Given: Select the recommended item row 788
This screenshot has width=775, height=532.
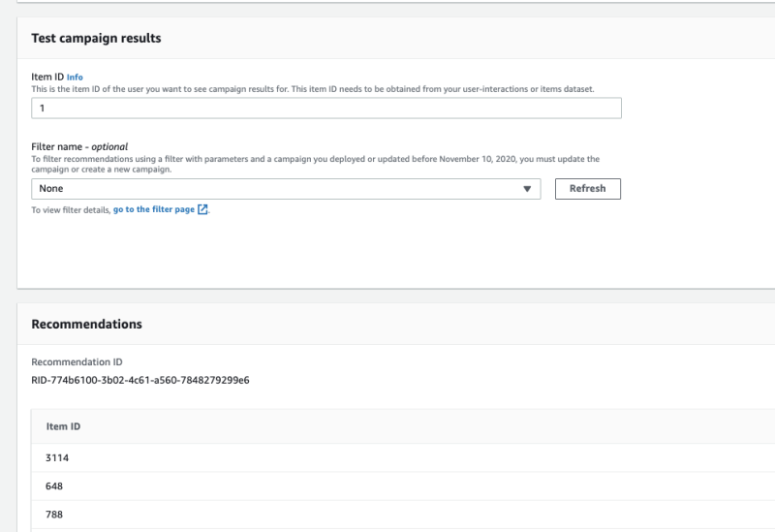Looking at the screenshot, I should point(53,515).
